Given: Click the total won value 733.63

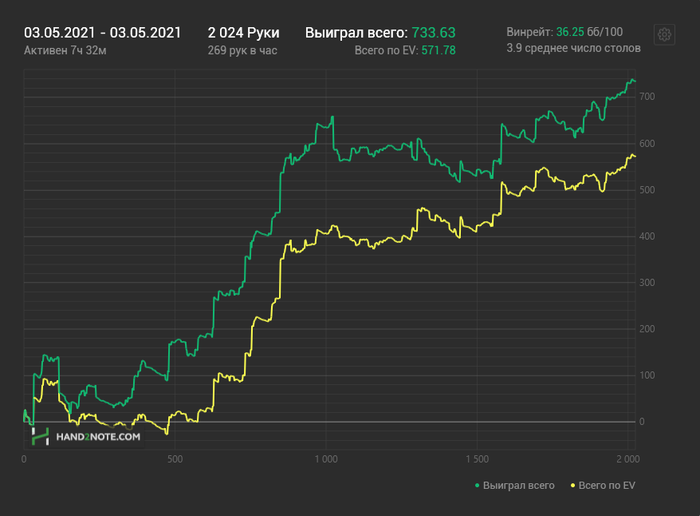Looking at the screenshot, I should click(433, 33).
